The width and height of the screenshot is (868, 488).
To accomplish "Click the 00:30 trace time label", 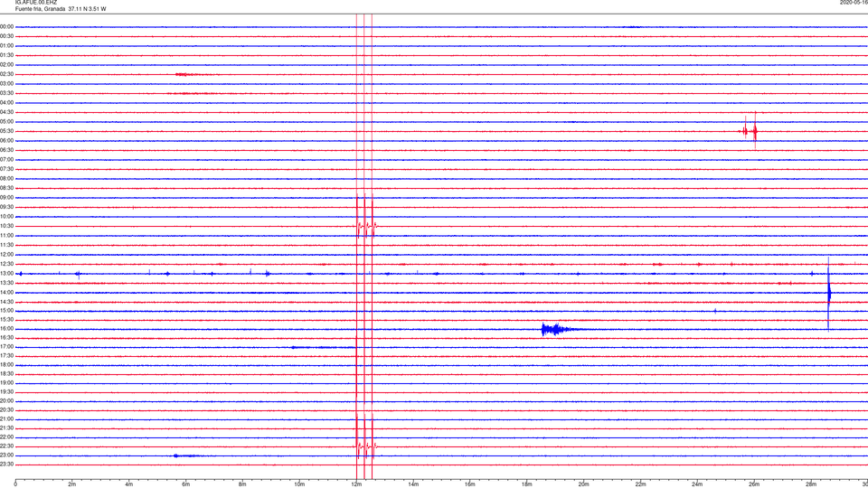I will coord(6,36).
